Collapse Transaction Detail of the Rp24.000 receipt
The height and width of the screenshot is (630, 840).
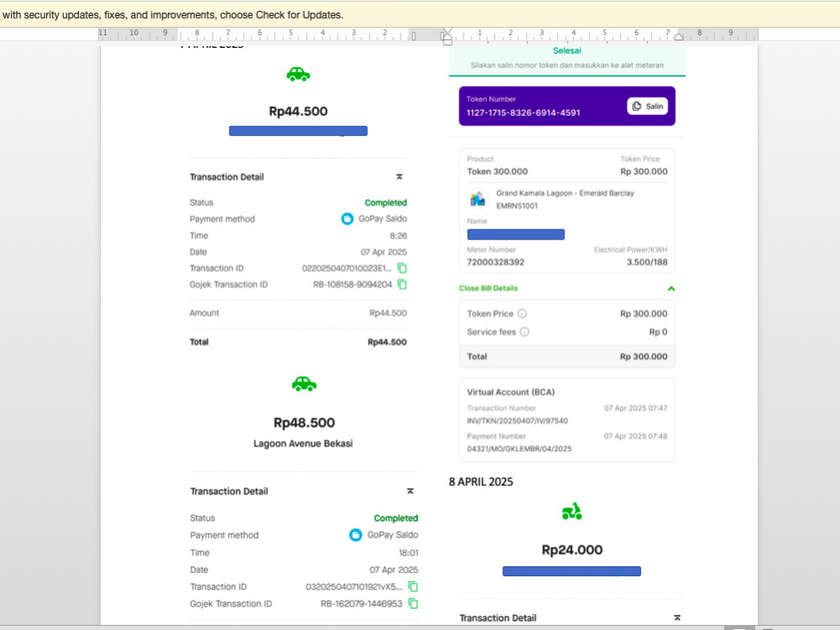pos(677,617)
